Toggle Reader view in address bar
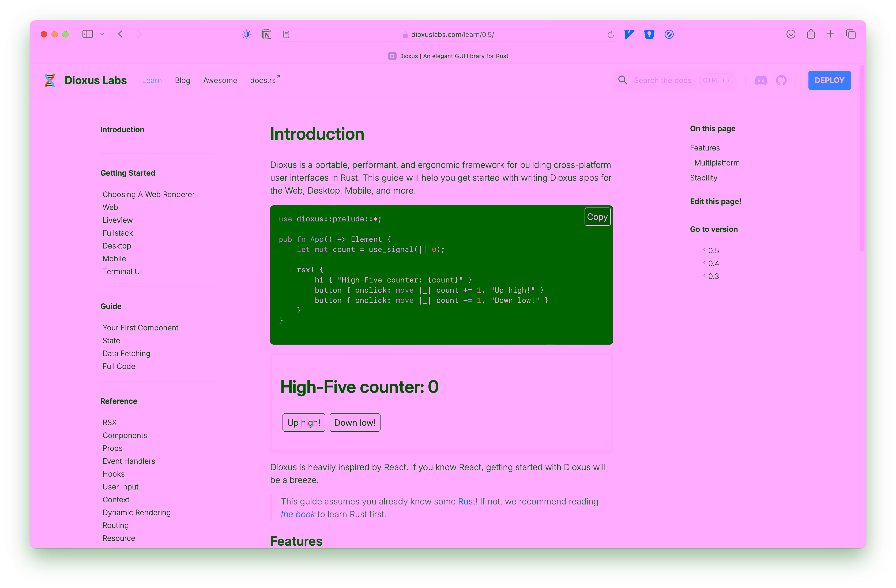Screen dimensions: 896x588 (x=286, y=34)
